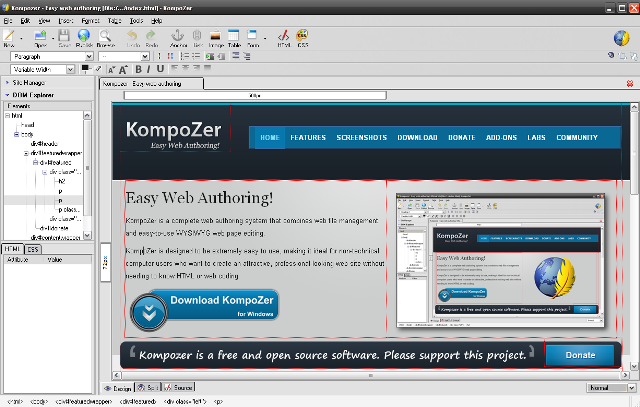This screenshot has height=407, width=640.
Task: Collapse the html node in DOM tree
Action: click(x=7, y=116)
